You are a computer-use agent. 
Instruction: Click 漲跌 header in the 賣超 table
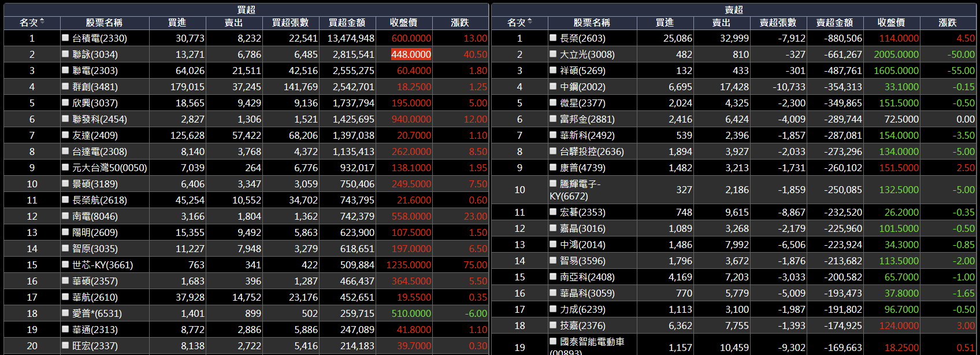click(948, 23)
